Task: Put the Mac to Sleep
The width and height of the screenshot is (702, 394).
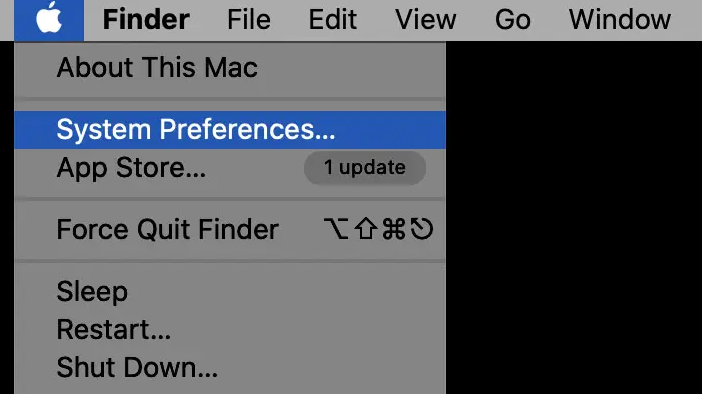Action: click(230, 291)
